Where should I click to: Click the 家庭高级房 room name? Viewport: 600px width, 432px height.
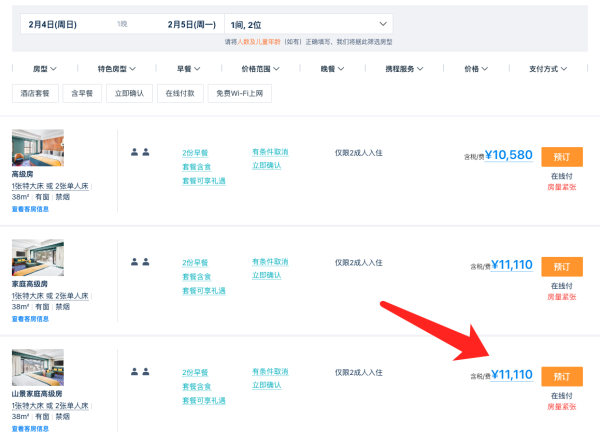pyautogui.click(x=29, y=284)
